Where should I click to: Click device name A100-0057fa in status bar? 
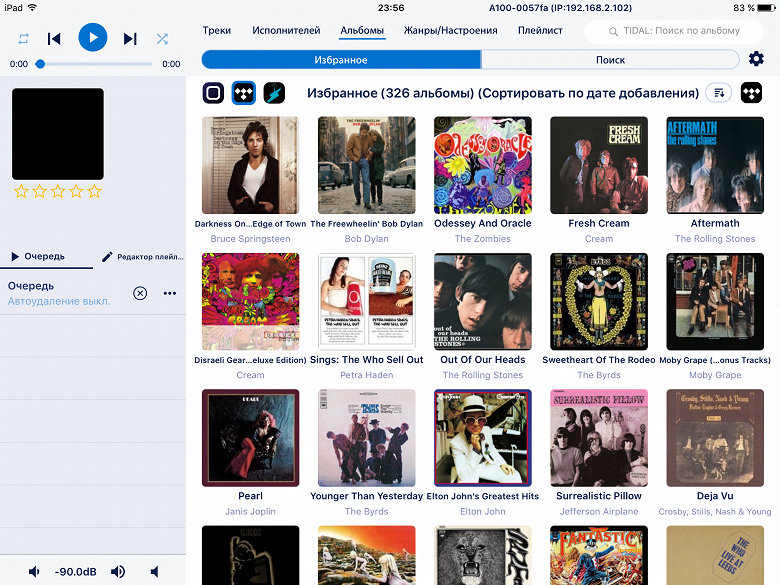coord(561,8)
